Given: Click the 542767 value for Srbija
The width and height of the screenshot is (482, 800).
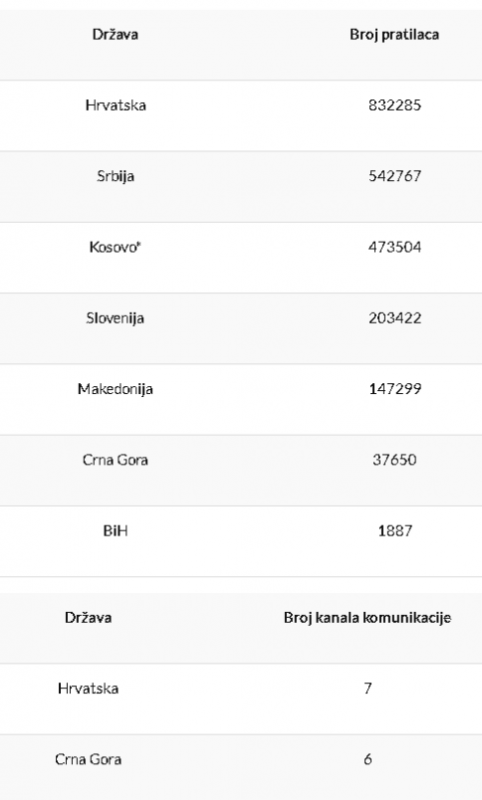Looking at the screenshot, I should click(x=395, y=176).
